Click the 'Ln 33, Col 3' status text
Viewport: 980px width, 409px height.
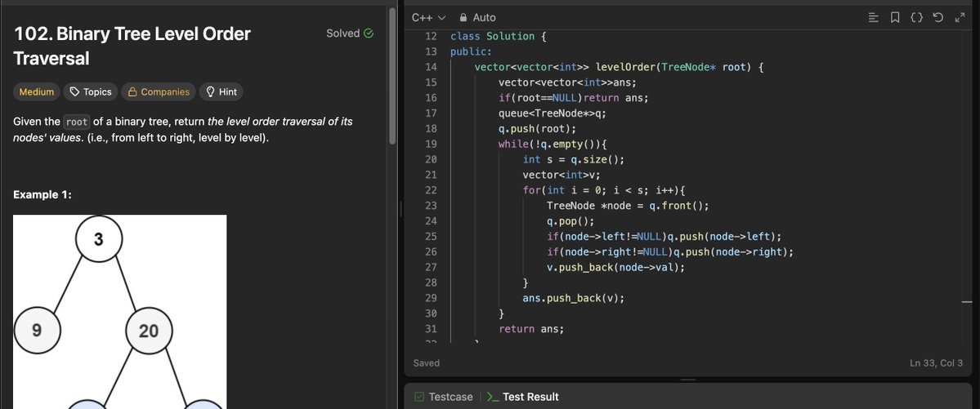tap(936, 362)
